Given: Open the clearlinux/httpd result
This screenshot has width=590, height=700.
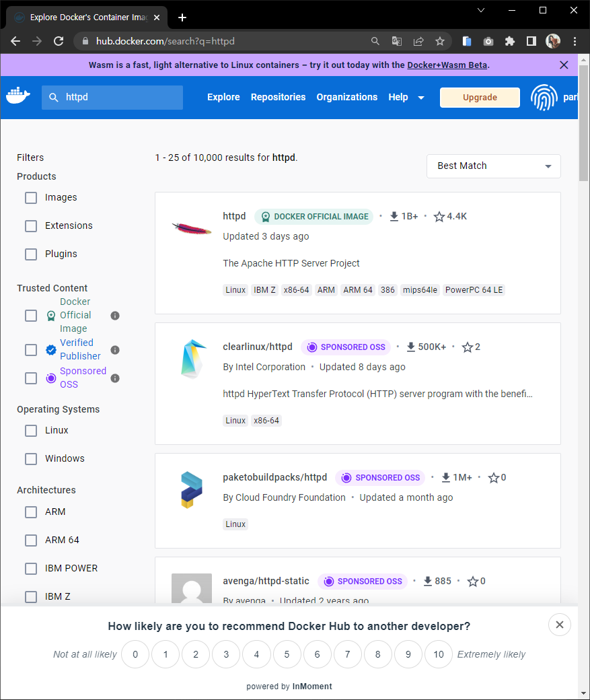Looking at the screenshot, I should 258,347.
